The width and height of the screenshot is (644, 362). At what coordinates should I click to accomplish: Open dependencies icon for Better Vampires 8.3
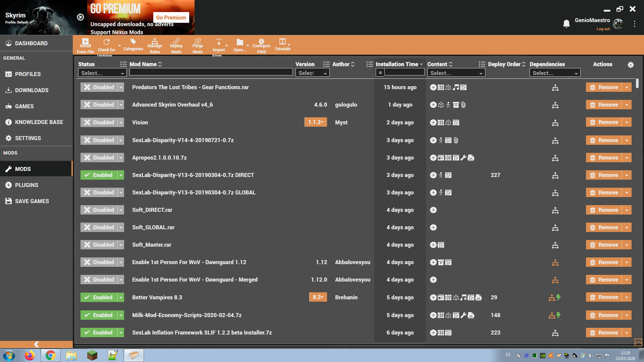551,298
